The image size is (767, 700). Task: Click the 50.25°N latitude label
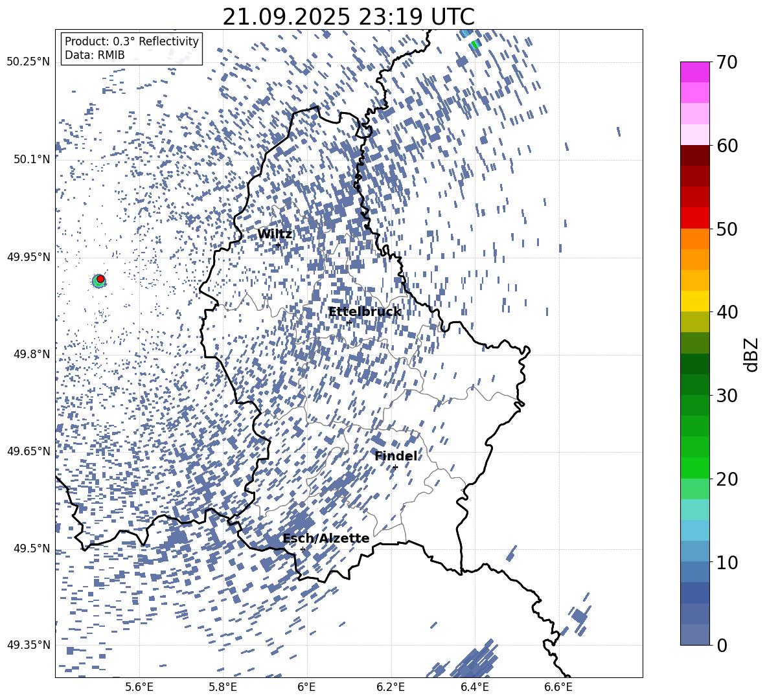click(29, 62)
